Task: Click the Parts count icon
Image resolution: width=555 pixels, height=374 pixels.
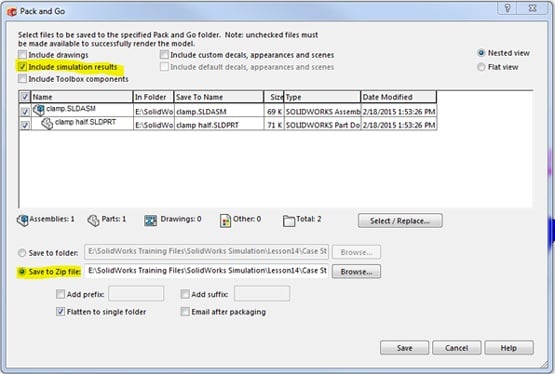Action: [93, 220]
